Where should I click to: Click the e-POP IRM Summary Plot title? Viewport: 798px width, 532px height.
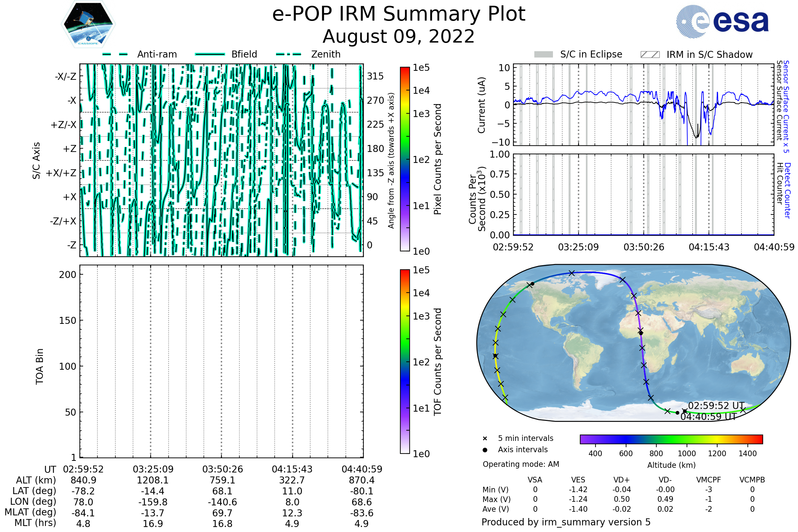pos(399,14)
